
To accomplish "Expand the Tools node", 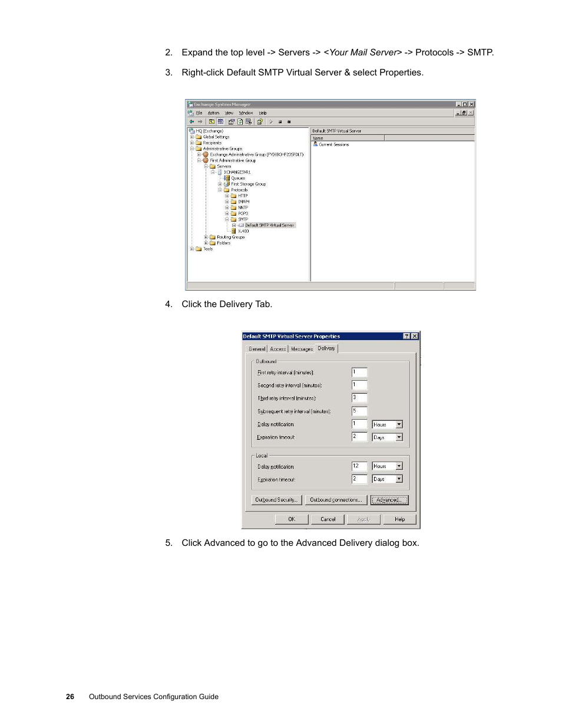I will pos(191,249).
